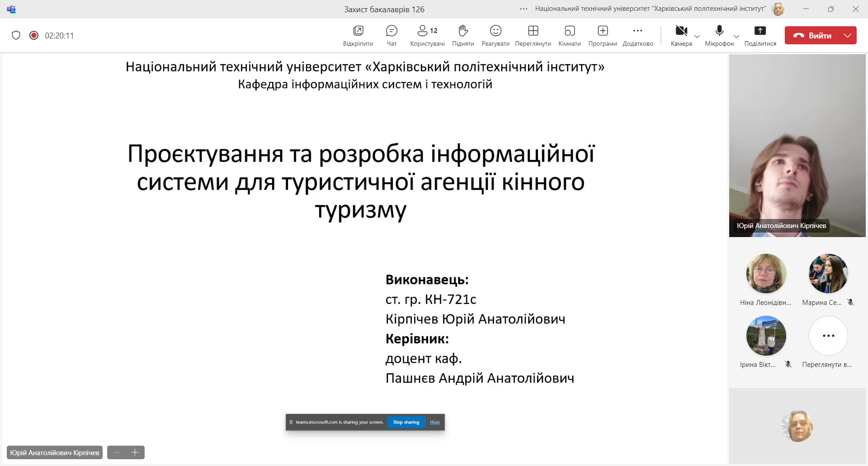Click the Відкріпити pop-out icon
Image resolution: width=868 pixels, height=466 pixels.
click(358, 35)
